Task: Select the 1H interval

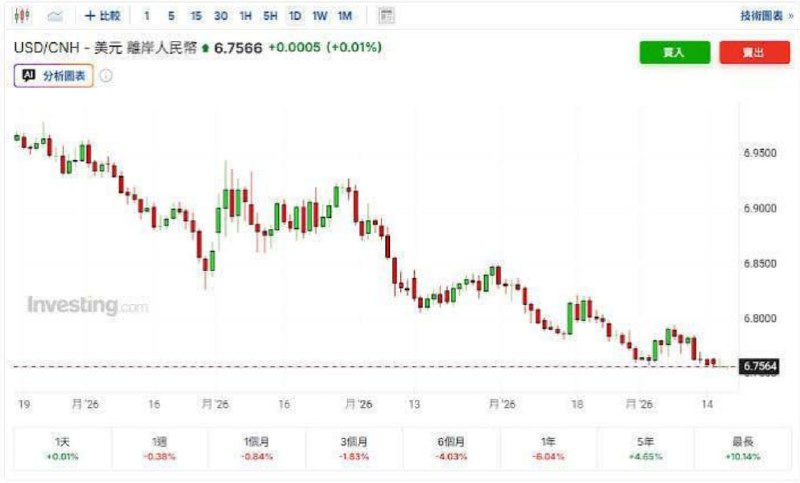Action: click(x=245, y=16)
